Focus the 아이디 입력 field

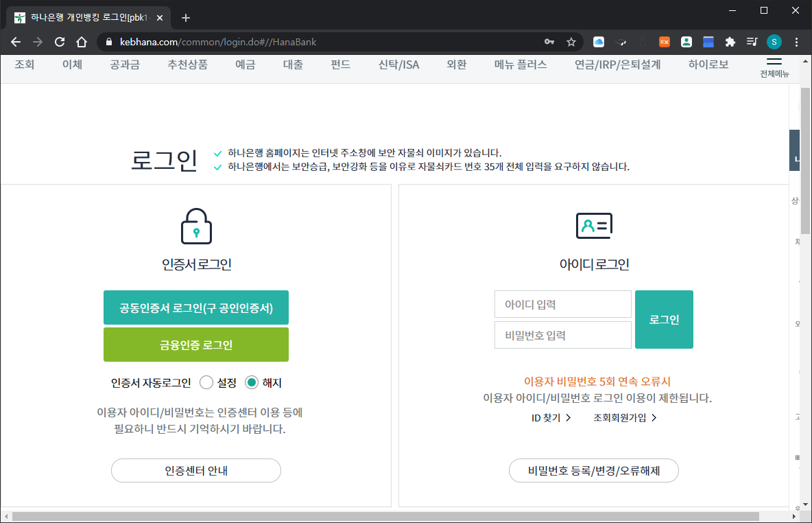click(x=563, y=304)
